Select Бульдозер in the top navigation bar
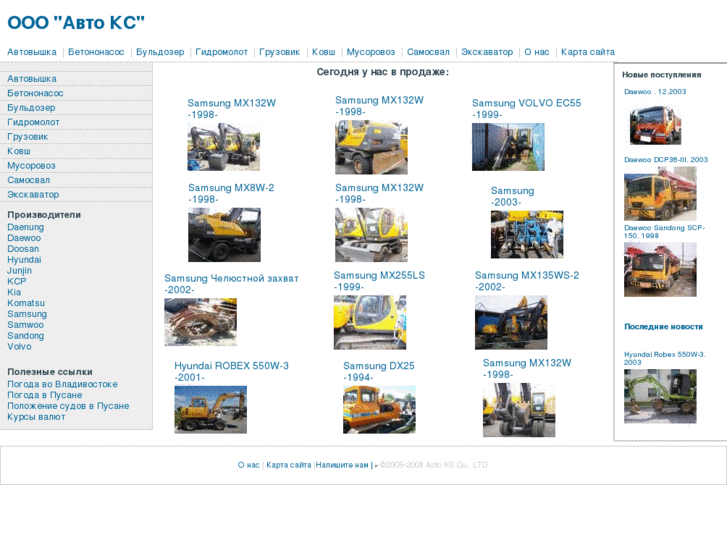Viewport: 727px width, 545px height. pos(160,52)
